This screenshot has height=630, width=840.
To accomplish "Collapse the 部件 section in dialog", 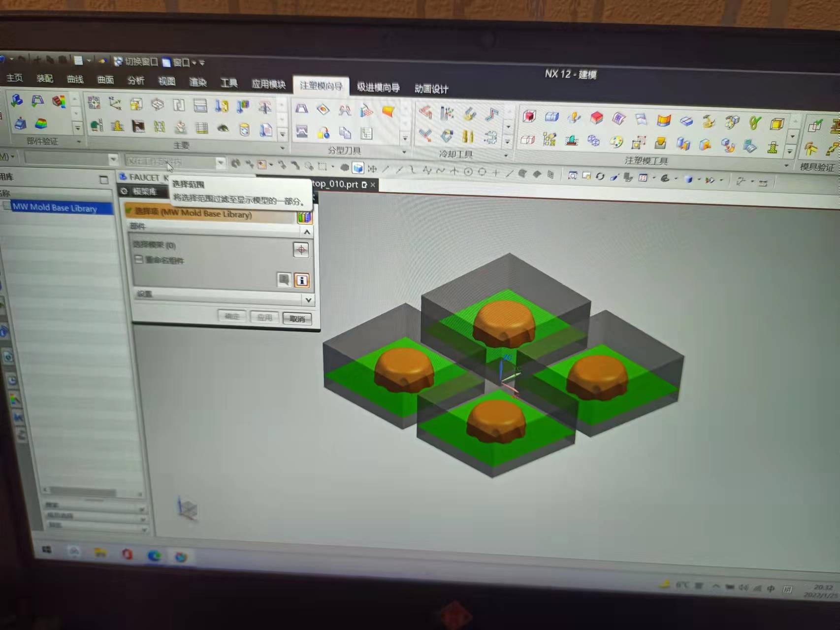I will 307,232.
